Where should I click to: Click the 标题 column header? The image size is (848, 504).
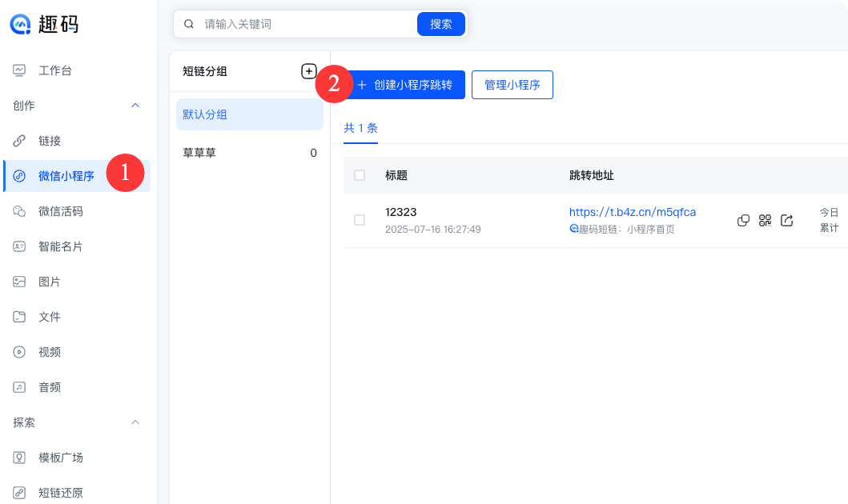[396, 175]
